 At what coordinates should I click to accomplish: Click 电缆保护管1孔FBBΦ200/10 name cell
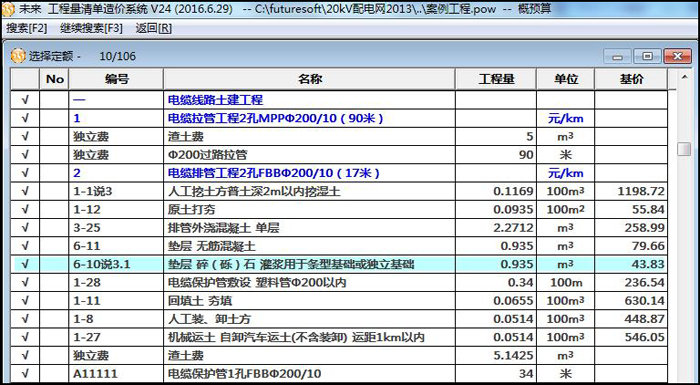[309, 373]
